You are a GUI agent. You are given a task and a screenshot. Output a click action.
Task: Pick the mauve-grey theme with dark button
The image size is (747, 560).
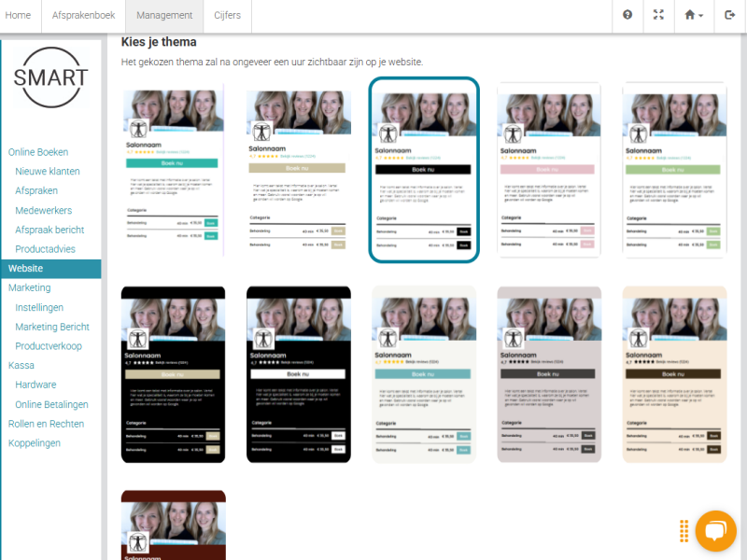(549, 374)
